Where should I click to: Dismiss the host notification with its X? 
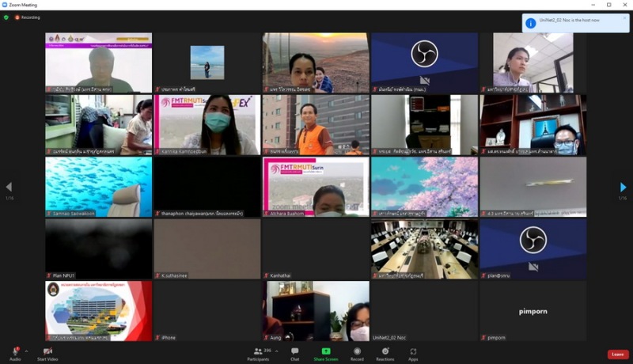[624, 18]
